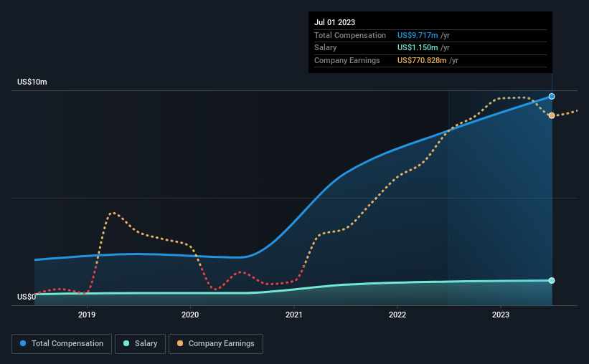Click the teal dot in Salary legend
Screen dimensions: 589x364
coord(126,343)
